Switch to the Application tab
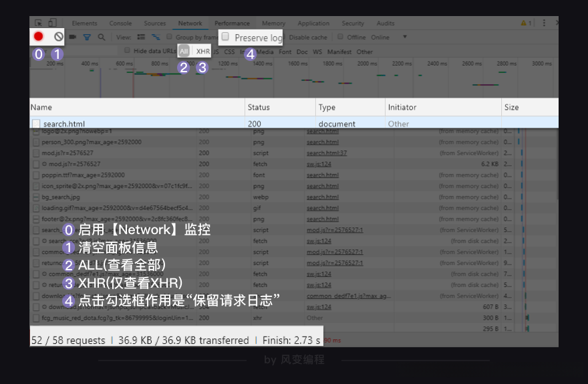The height and width of the screenshot is (384, 588). (x=313, y=23)
